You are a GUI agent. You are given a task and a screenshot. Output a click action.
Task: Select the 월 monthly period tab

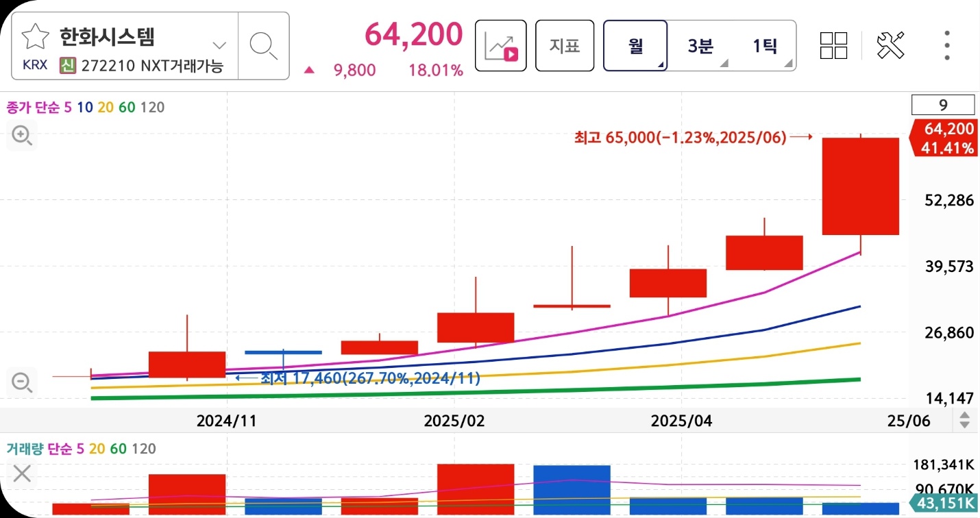point(635,46)
